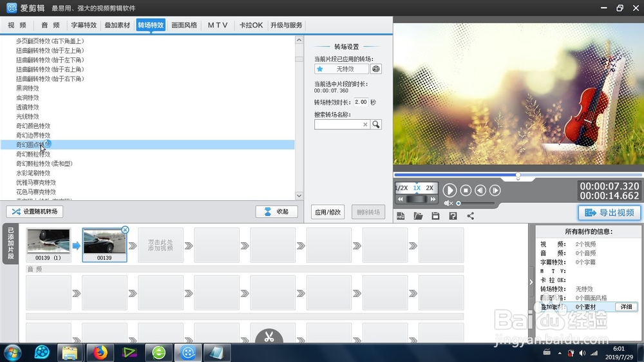Click the 详细 details button

627,307
